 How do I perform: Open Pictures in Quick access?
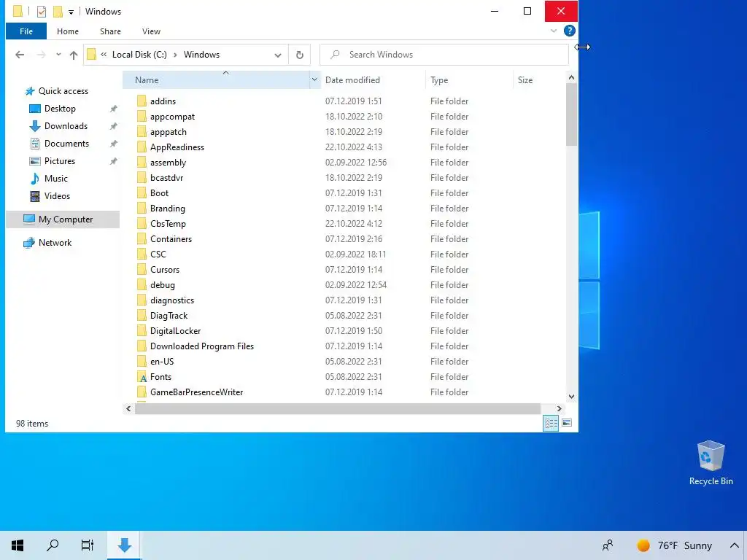coord(60,161)
